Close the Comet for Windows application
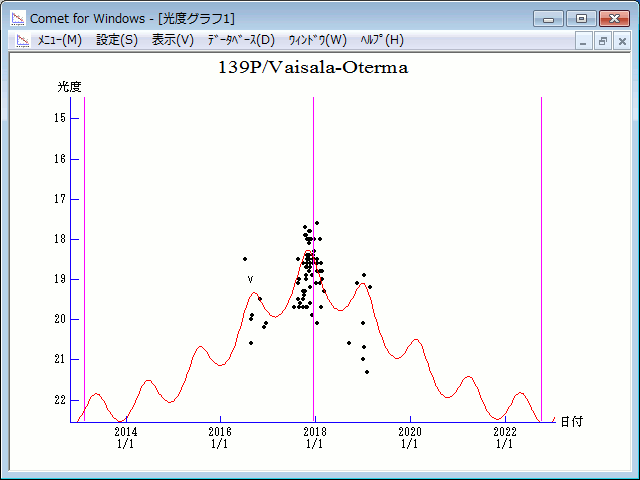The image size is (640, 480). click(x=614, y=19)
